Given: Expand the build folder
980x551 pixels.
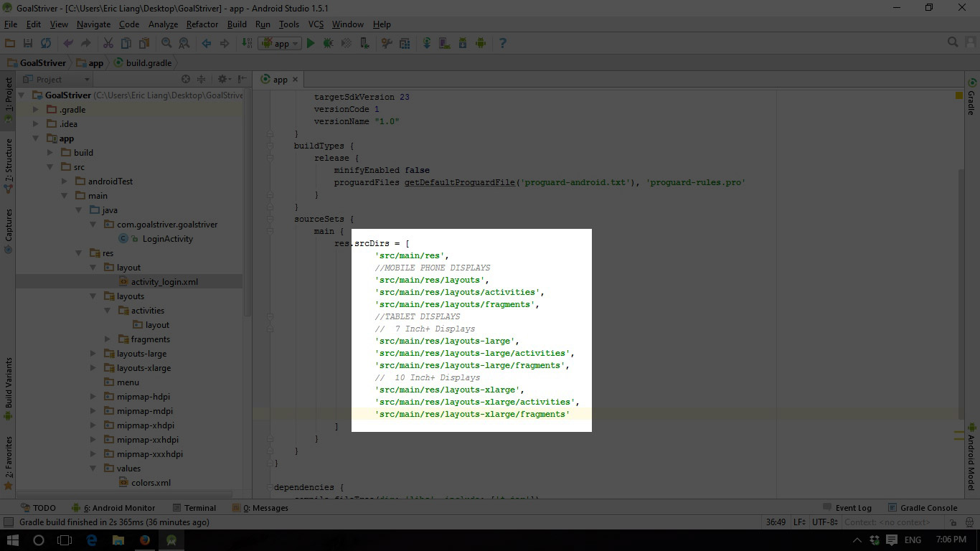Looking at the screenshot, I should coord(50,153).
